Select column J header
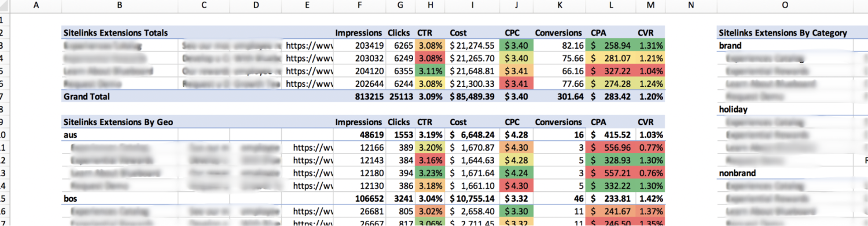This screenshot has height=226, width=868. coord(517,5)
